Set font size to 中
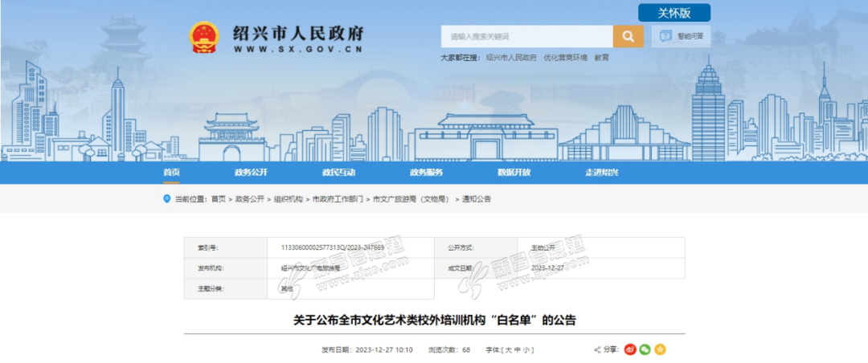This screenshot has height=363, width=868. (x=517, y=350)
